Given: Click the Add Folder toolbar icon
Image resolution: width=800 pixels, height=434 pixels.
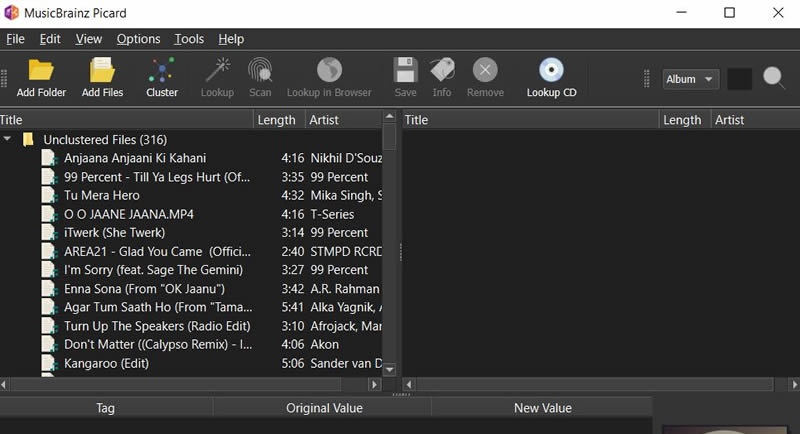Looking at the screenshot, I should tap(41, 70).
